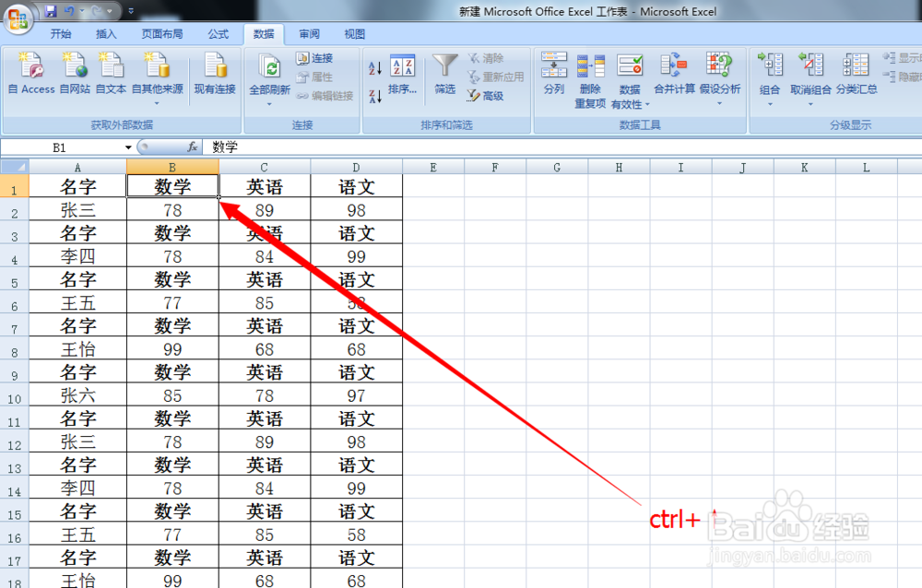This screenshot has width=922, height=588.
Task: Click cell D16 with value 58
Action: pos(356,535)
